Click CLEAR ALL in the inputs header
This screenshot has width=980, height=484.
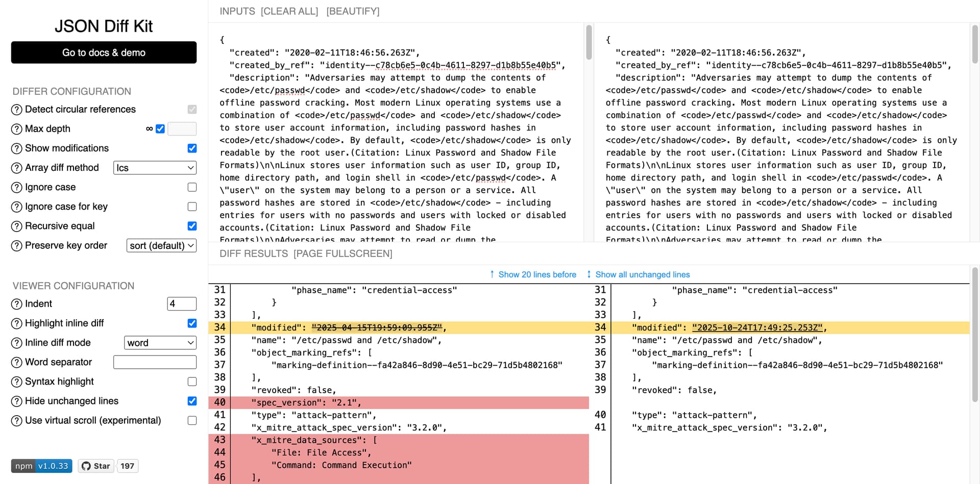[x=289, y=11]
